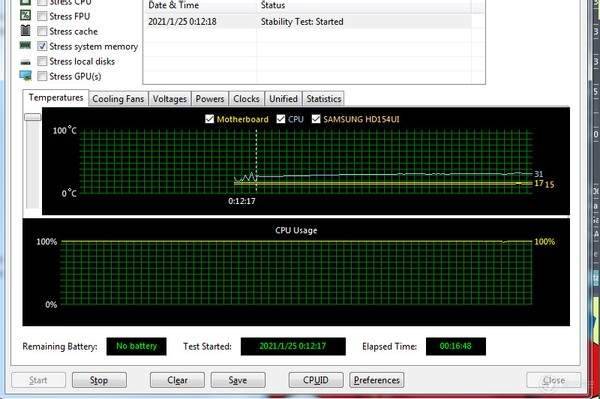Select the Statistics tab

(x=324, y=99)
